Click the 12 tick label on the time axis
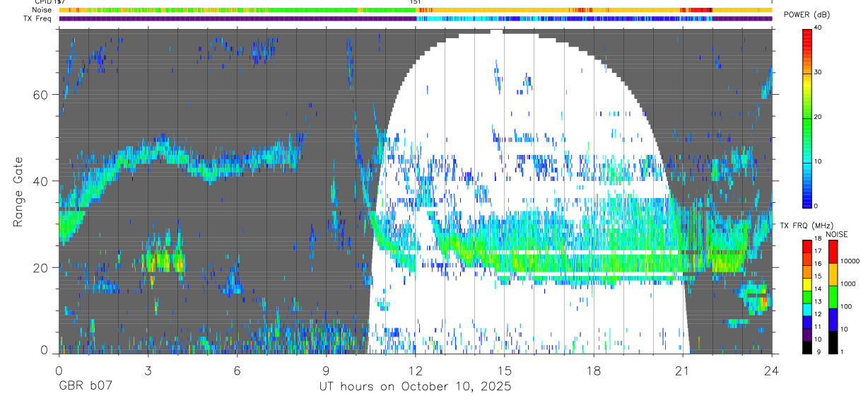This screenshot has width=868, height=401. click(x=416, y=371)
